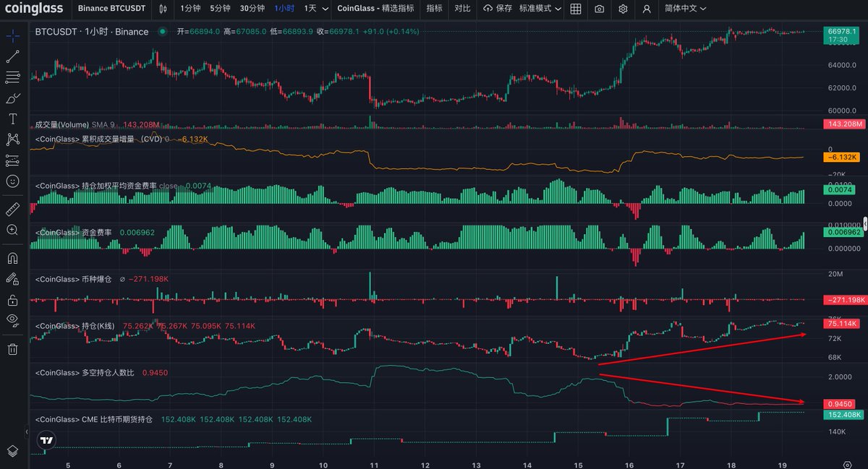Image resolution: width=868 pixels, height=469 pixels.
Task: Click the 152.408K CME axis label
Action: click(843, 415)
